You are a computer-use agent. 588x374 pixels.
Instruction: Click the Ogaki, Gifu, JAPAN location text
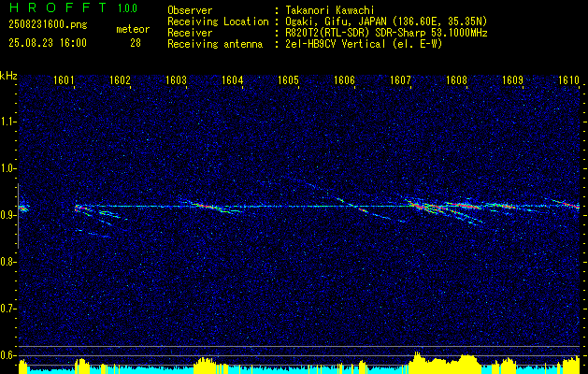[386, 22]
